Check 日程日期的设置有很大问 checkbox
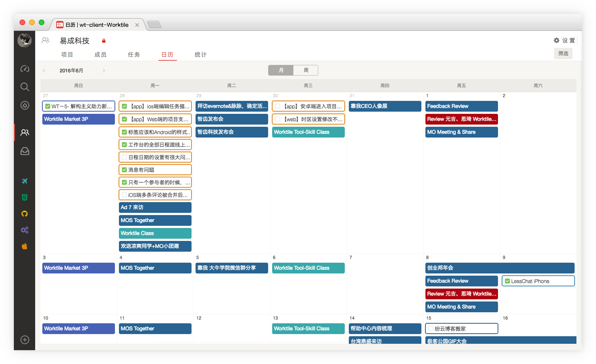This screenshot has width=596, height=364. click(124, 157)
